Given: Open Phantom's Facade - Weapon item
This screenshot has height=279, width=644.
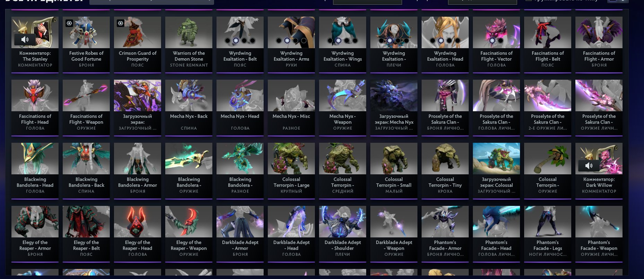Looking at the screenshot, I should click(599, 234).
